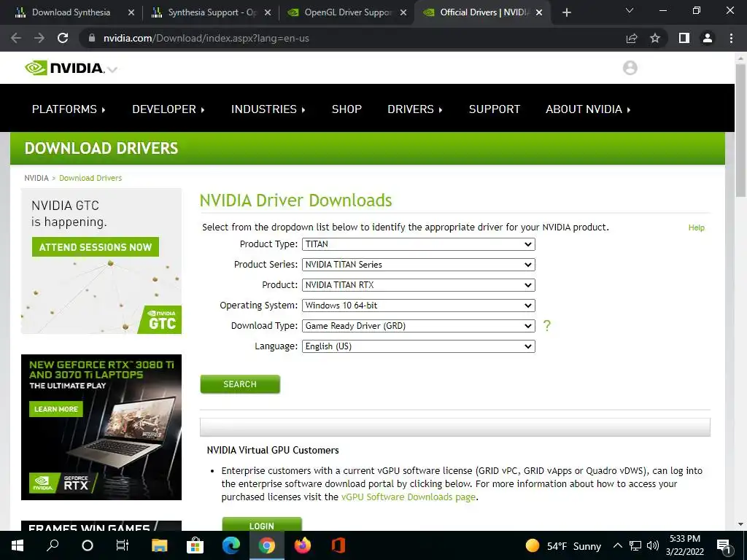
Task: Click the share page icon in address bar
Action: point(632,38)
